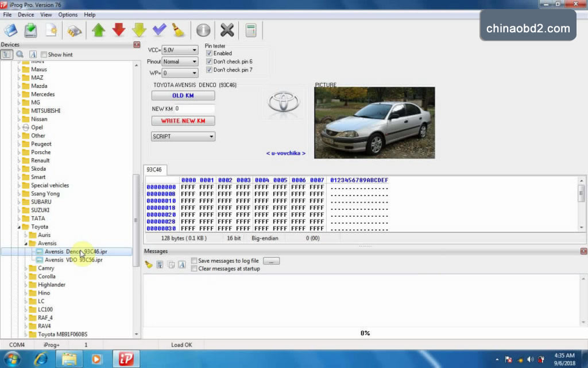
Task: Open Windows Explorer folder taskbar icon
Action: pyautogui.click(x=69, y=359)
